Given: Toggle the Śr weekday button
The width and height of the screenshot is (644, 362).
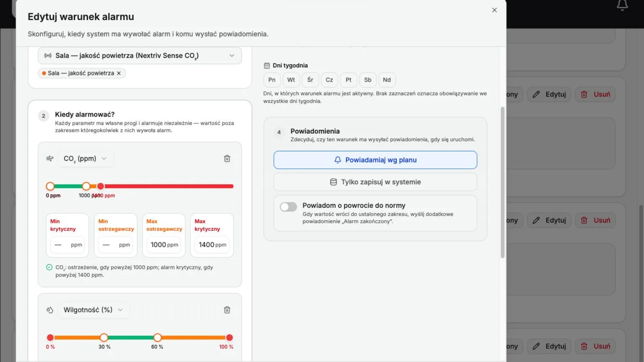Looking at the screenshot, I should coord(310,80).
